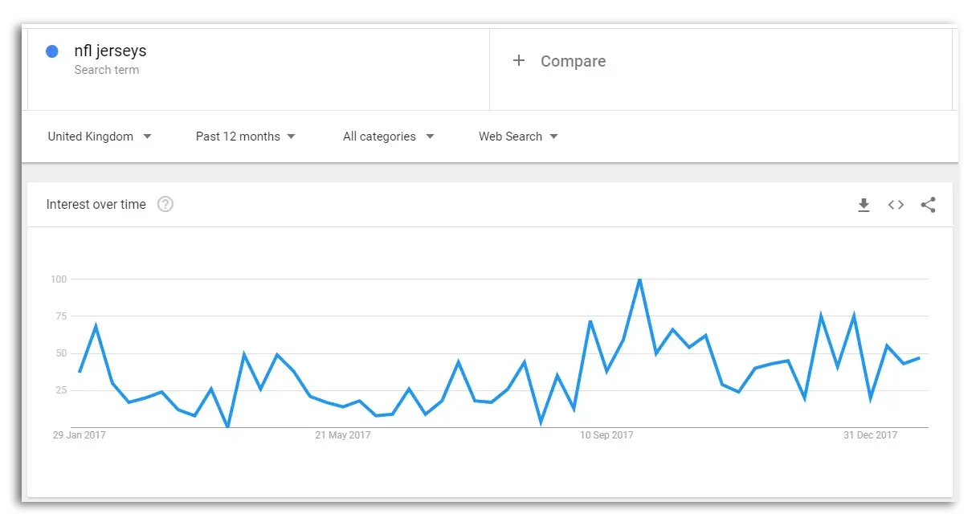The image size is (980, 526).
Task: Click the Compare button to add a term
Action: coord(573,61)
